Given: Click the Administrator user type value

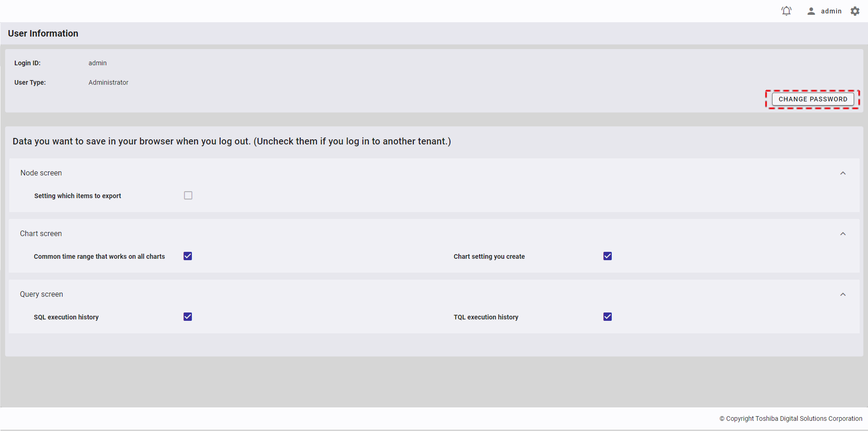Looking at the screenshot, I should point(108,82).
